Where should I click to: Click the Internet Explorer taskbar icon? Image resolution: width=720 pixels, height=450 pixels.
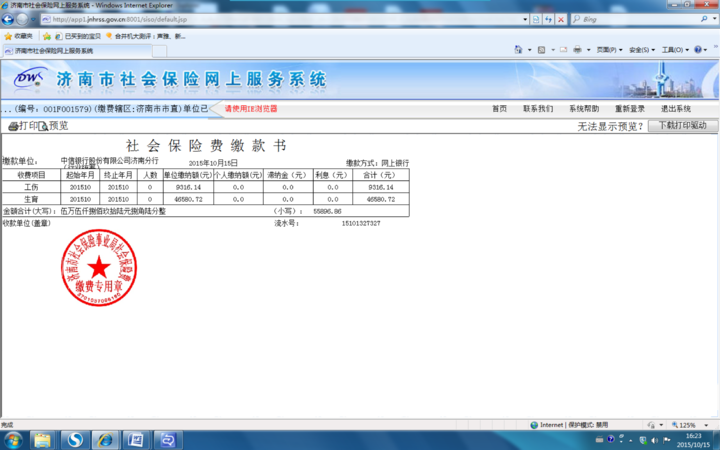click(x=105, y=440)
